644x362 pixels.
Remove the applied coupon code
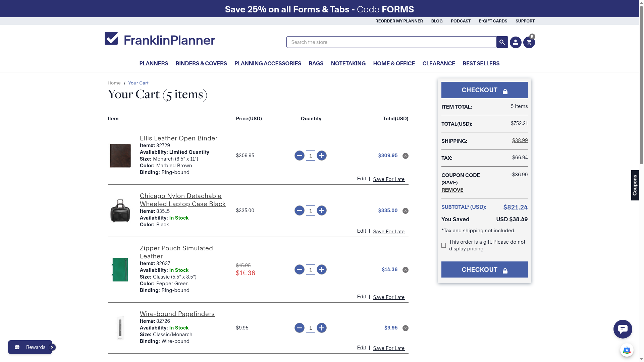(452, 190)
